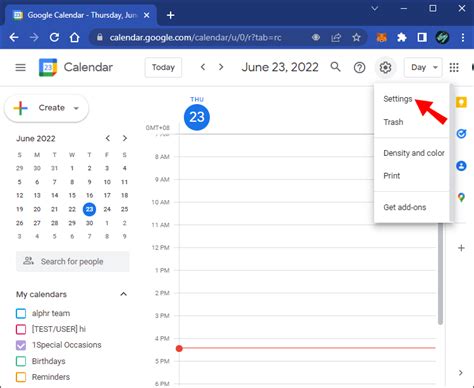The image size is (474, 388).
Task: Open the Support help icon
Action: click(359, 68)
